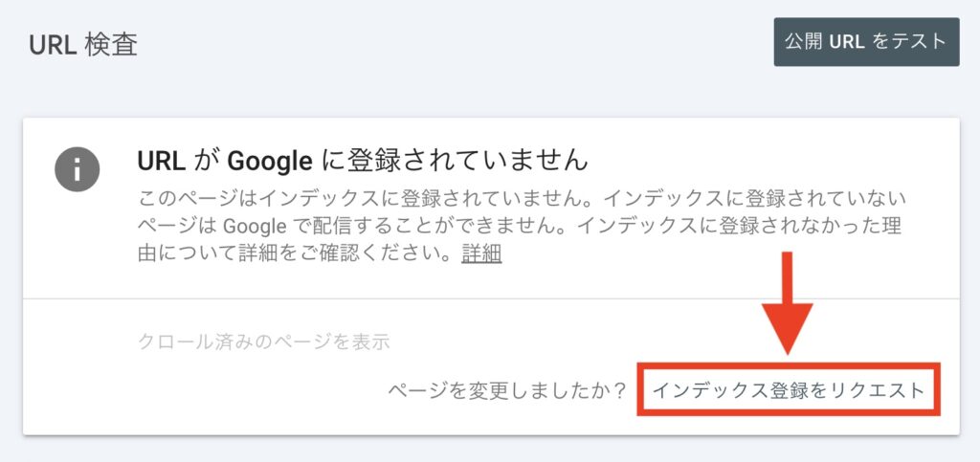980x462 pixels.
Task: Click the 公開 URL をテスト button
Action: [866, 42]
